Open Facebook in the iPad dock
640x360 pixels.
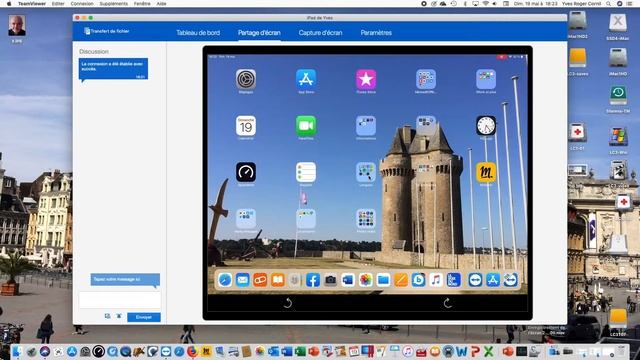point(313,280)
